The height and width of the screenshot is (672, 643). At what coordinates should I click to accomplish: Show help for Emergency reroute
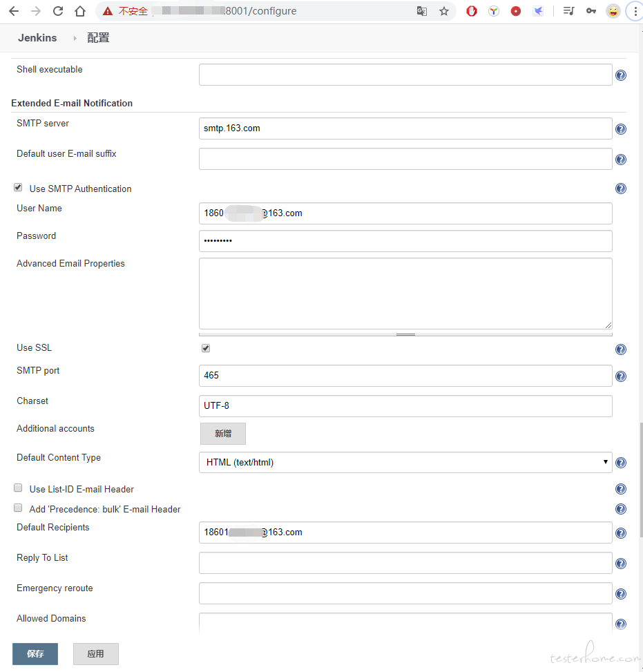coord(621,593)
